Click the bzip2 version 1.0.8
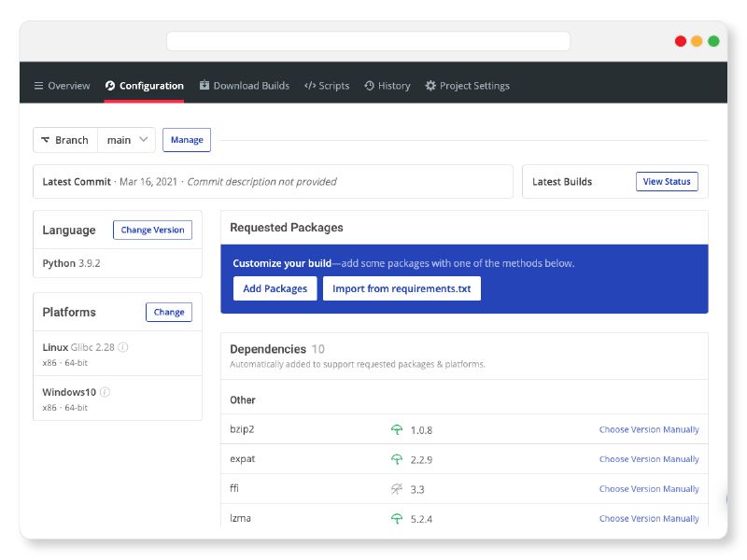 click(421, 430)
